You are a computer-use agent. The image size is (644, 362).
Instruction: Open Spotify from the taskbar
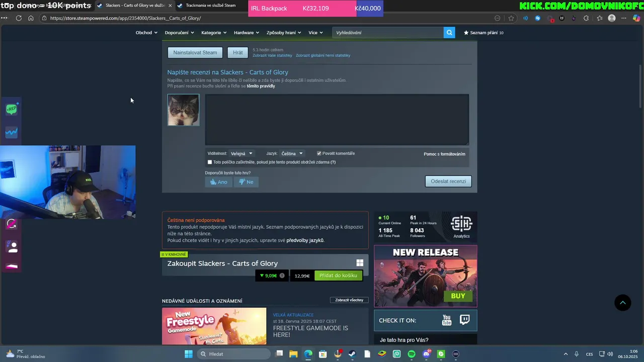pos(412,354)
